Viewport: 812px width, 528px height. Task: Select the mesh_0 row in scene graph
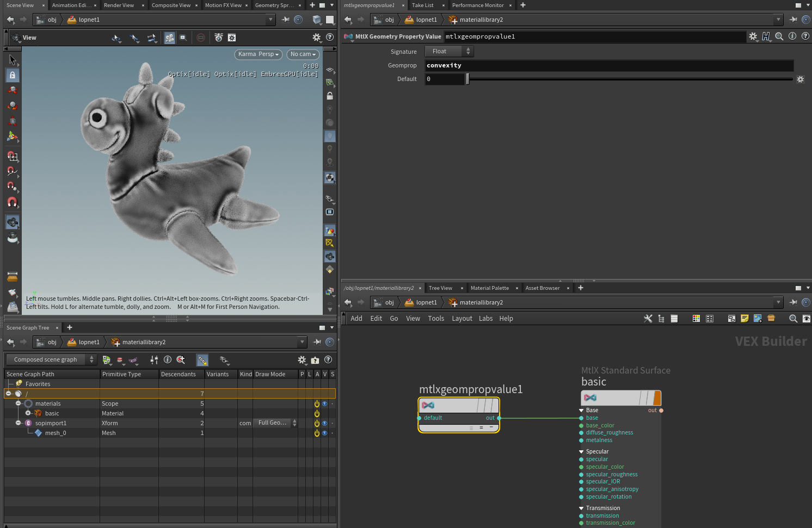pyautogui.click(x=170, y=433)
